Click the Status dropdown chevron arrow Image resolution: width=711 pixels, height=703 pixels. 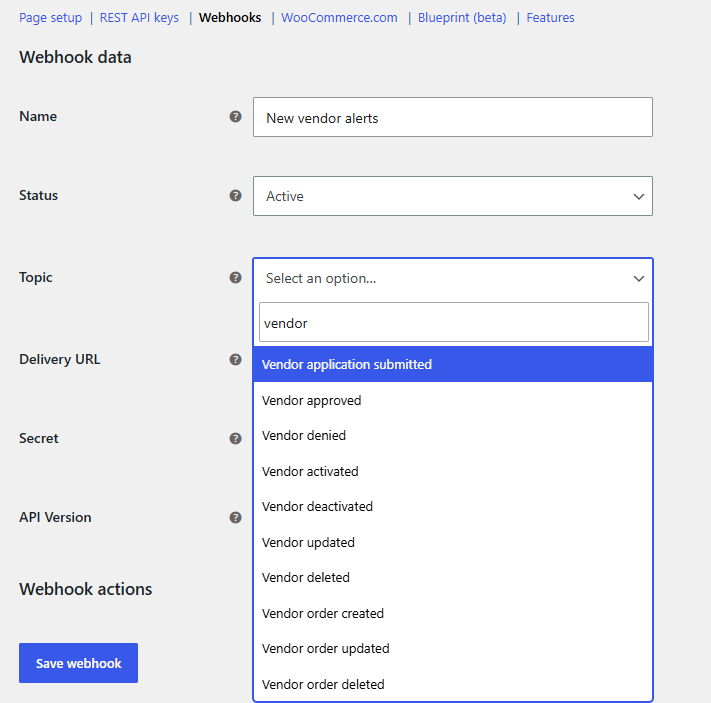pos(638,196)
